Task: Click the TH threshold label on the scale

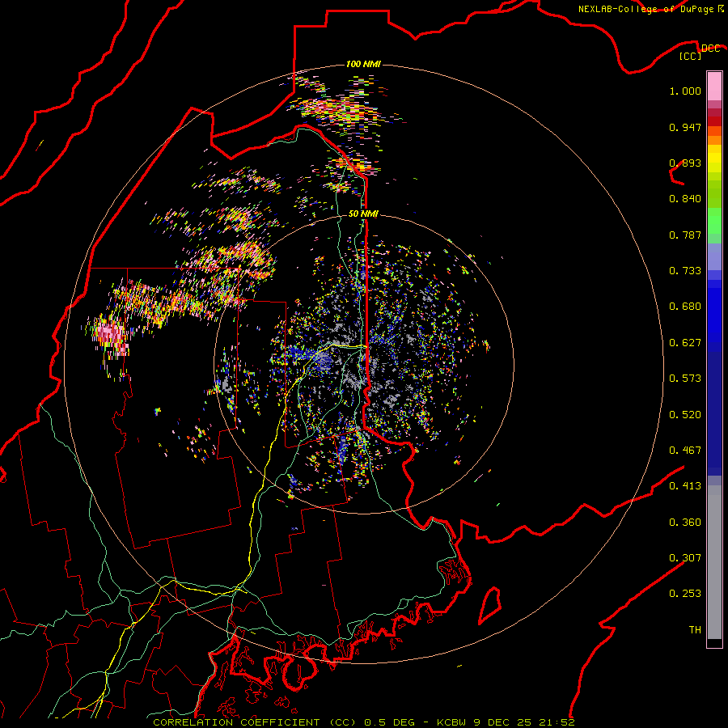Action: point(695,630)
